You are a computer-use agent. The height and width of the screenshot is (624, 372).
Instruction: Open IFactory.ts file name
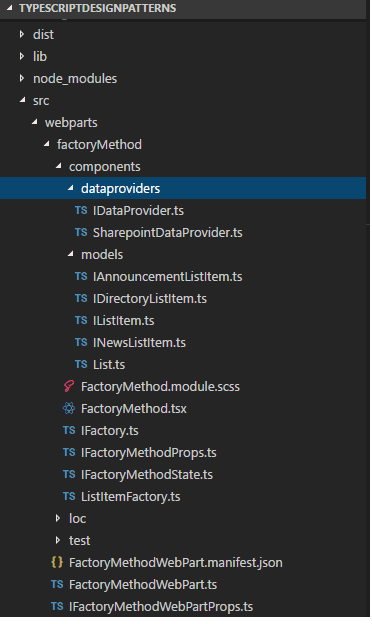pyautogui.click(x=110, y=431)
